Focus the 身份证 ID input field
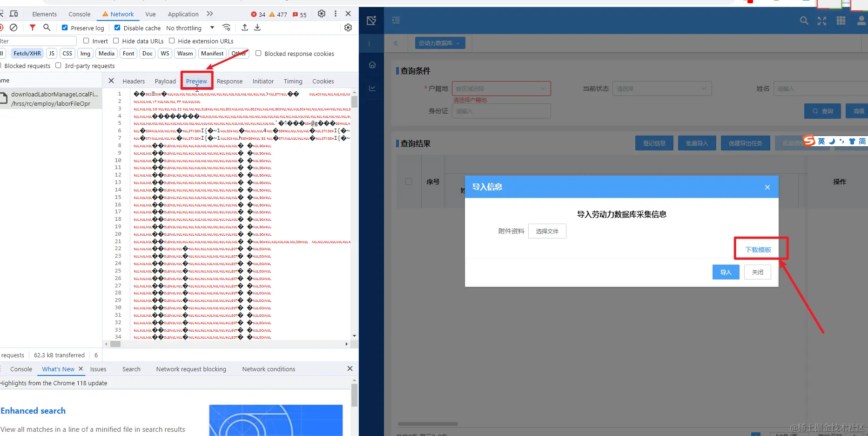This screenshot has height=436, width=868. 501,111
